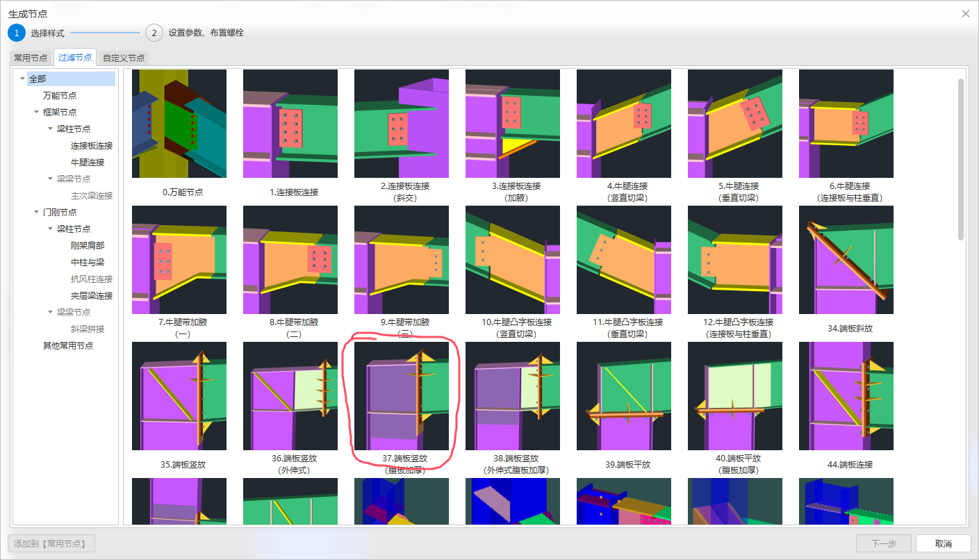Viewport: 979px width, 560px height.
Task: Click the 取消 button
Action: click(x=944, y=543)
